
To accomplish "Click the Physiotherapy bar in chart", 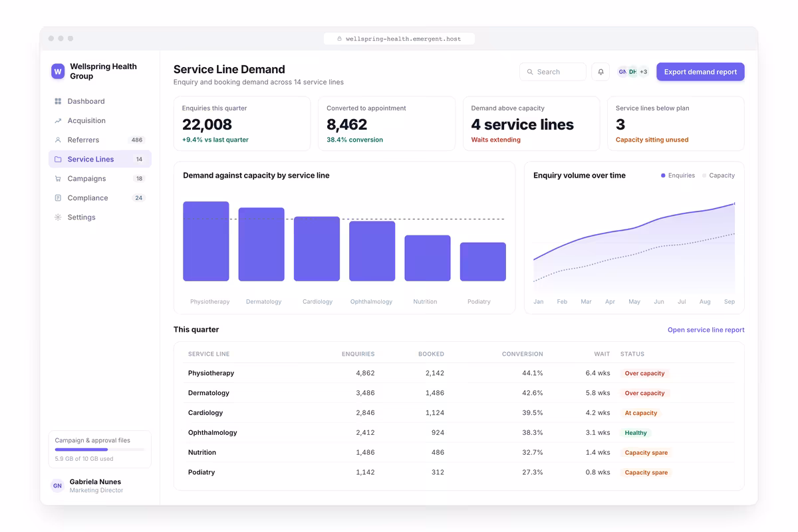I will (206, 241).
